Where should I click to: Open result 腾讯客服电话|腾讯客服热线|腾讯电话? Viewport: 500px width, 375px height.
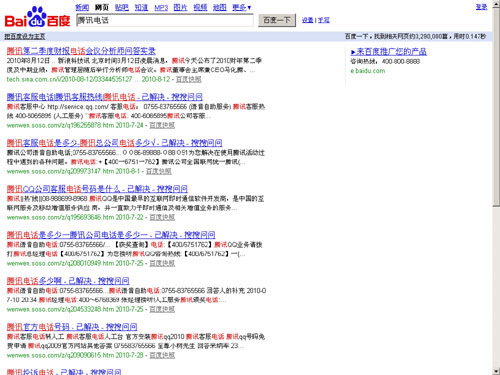click(105, 97)
